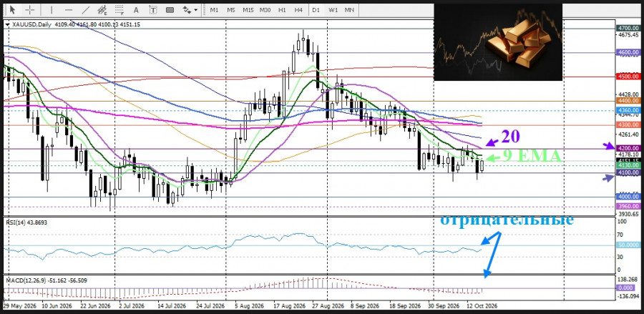Viewport: 644px width, 314px height.
Task: Switch to MN monthly timeframe
Action: pyautogui.click(x=349, y=9)
